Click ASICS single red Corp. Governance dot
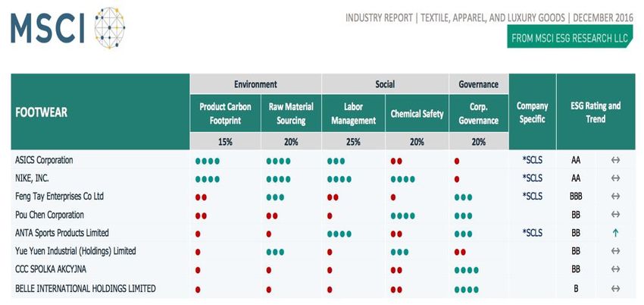 (457, 161)
